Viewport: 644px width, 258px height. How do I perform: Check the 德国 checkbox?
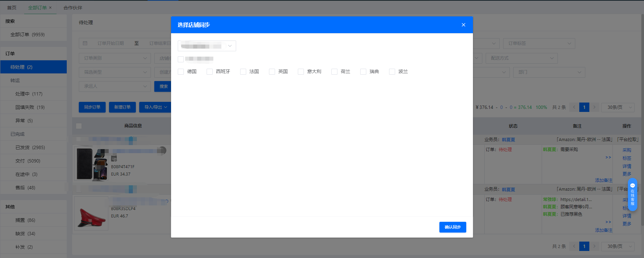pos(181,72)
